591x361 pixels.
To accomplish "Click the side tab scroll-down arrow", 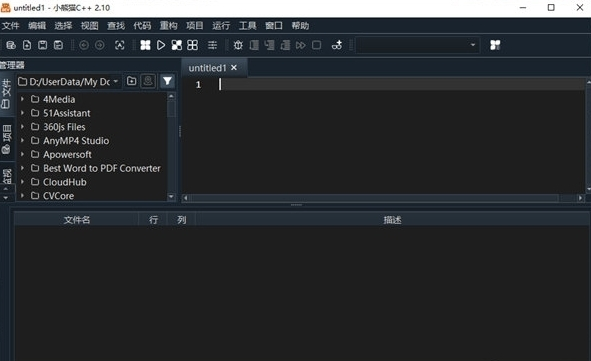I will pos(6,198).
